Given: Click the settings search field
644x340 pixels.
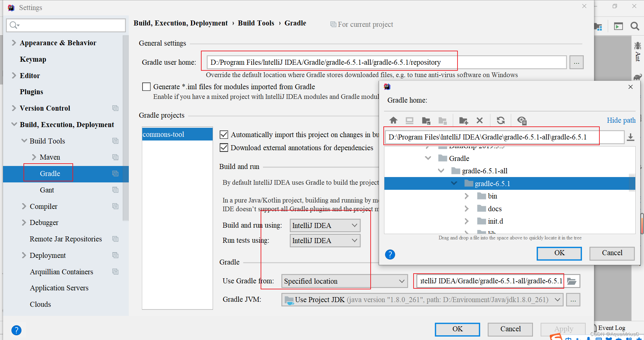Looking at the screenshot, I should click(x=66, y=25).
